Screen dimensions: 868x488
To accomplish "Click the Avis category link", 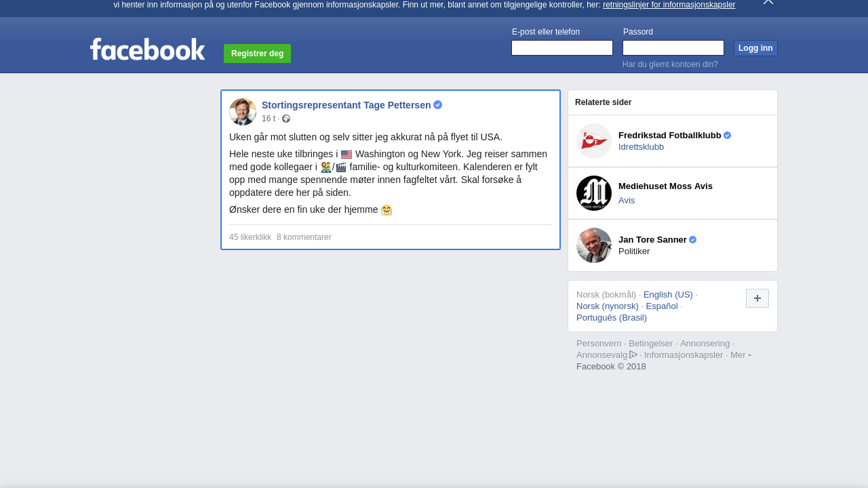I will point(627,201).
